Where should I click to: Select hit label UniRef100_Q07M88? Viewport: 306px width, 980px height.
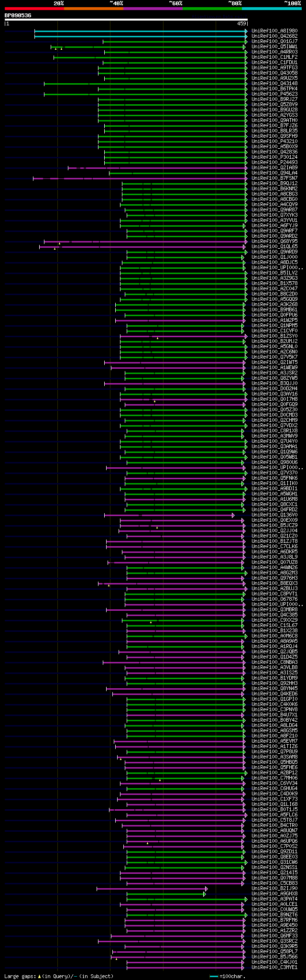click(x=274, y=878)
